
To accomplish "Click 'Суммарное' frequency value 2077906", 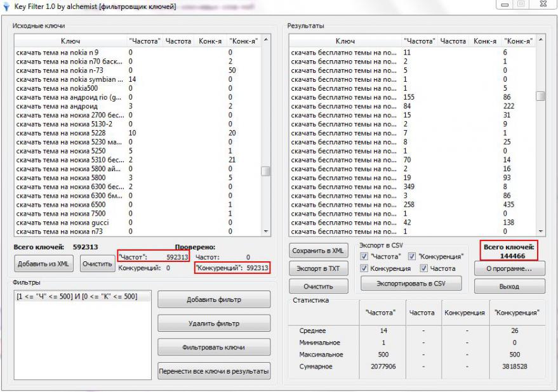I will (x=383, y=367).
